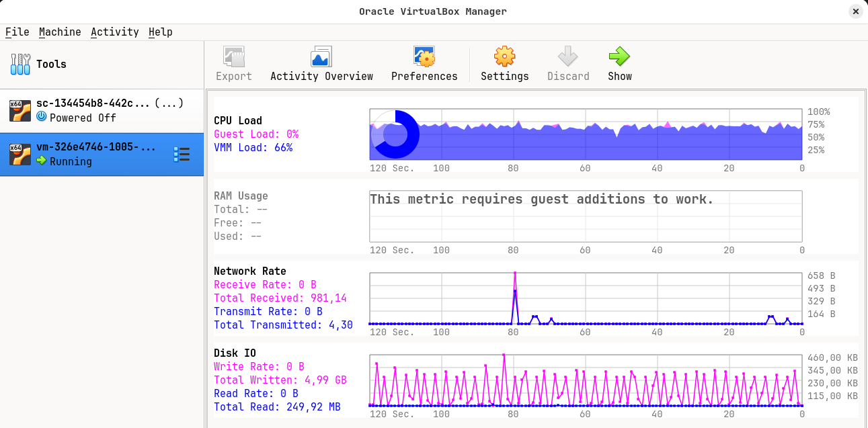Open the File menu
868x428 pixels.
[x=17, y=32]
